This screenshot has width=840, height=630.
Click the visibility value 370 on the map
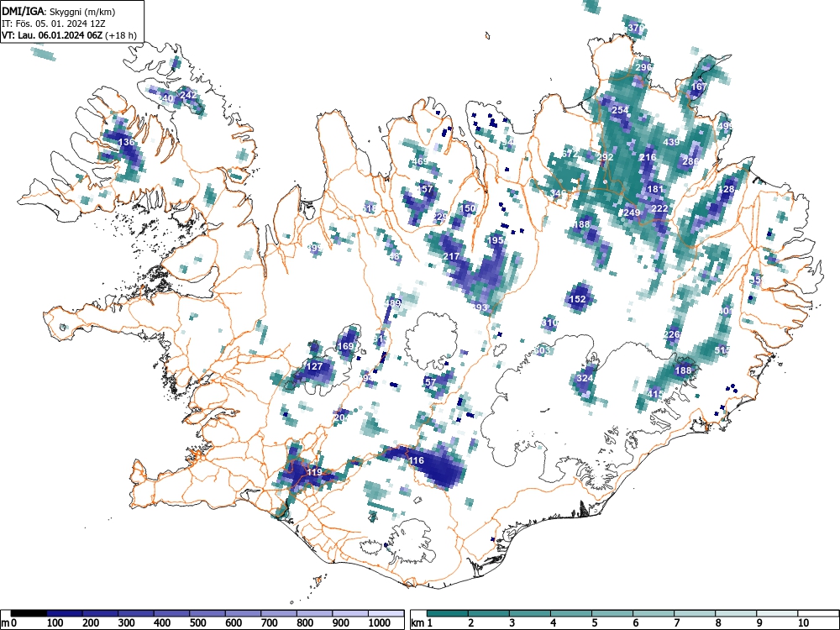[636, 28]
